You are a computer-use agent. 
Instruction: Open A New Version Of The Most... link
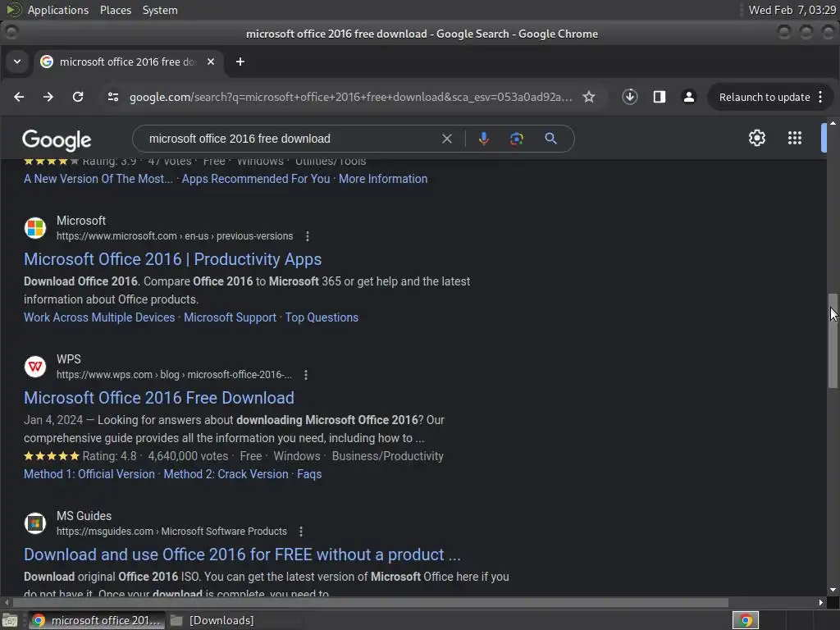pos(98,179)
